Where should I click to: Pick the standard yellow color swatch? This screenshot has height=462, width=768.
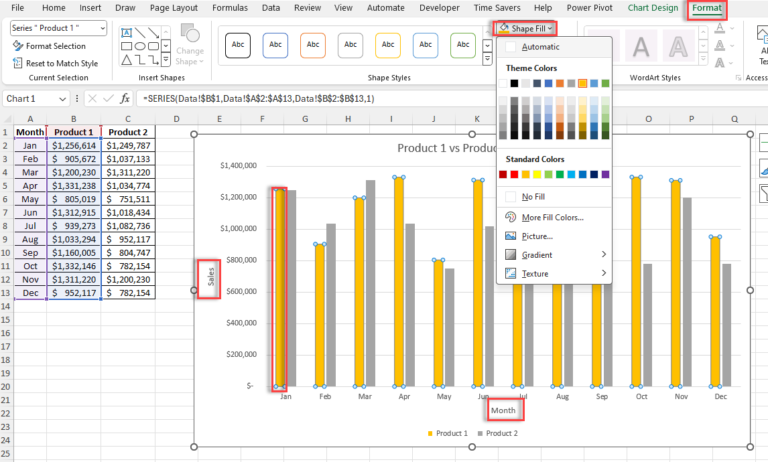click(537, 174)
